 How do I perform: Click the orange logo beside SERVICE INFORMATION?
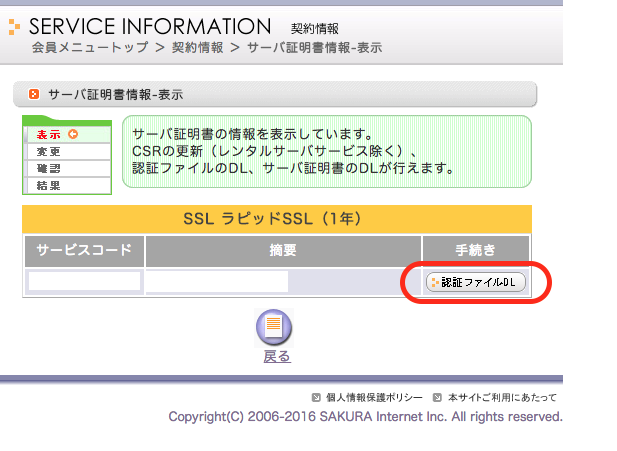click(14, 27)
